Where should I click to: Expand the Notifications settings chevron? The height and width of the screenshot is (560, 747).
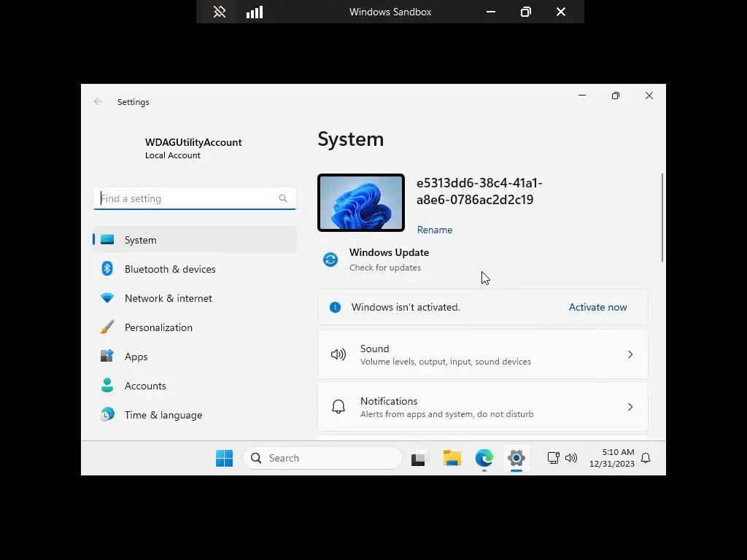click(x=630, y=407)
